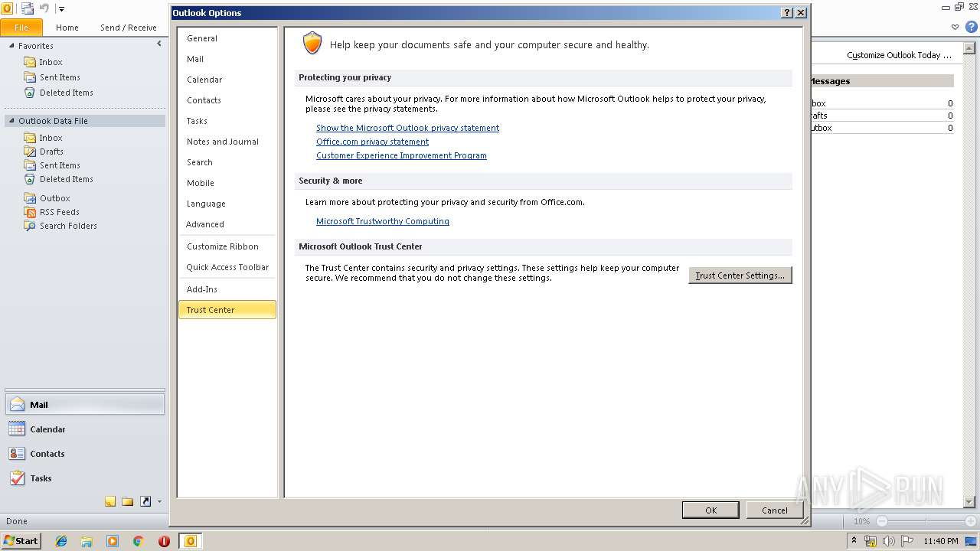Launch Google Chrome from taskbar
Image resolution: width=980 pixels, height=551 pixels.
[138, 541]
